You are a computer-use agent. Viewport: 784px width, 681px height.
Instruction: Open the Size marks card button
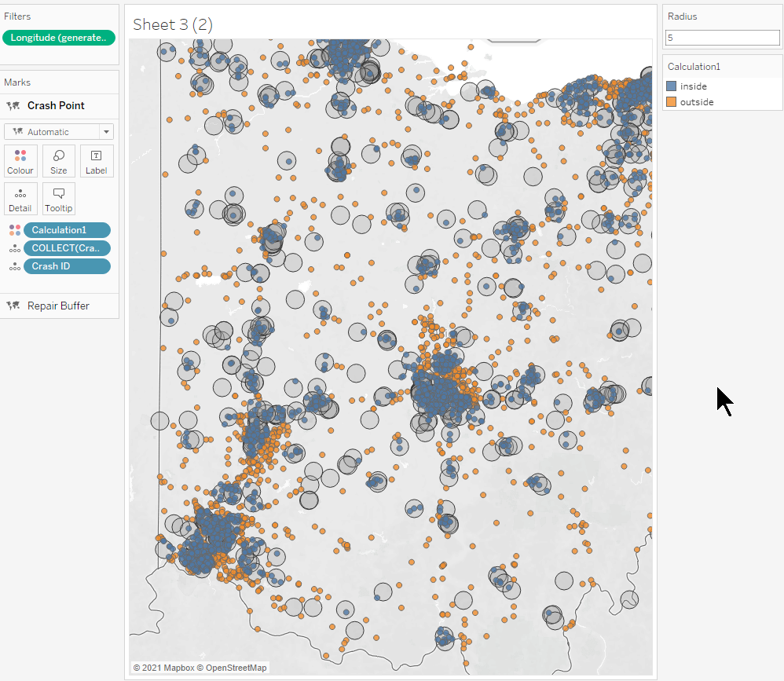(58, 162)
